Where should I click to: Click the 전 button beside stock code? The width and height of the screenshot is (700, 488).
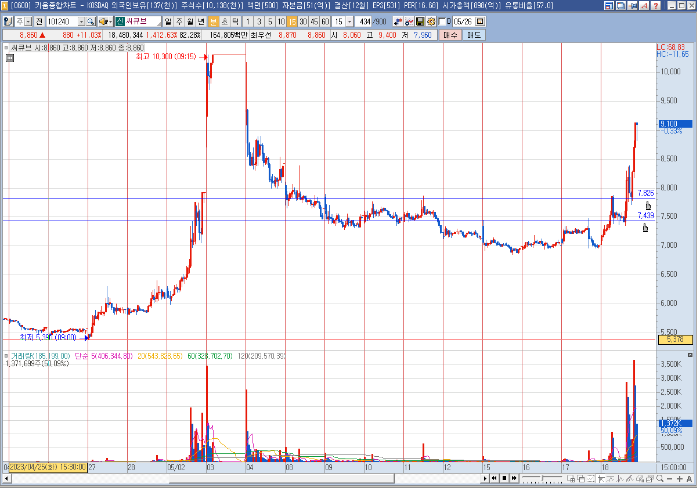(39, 21)
